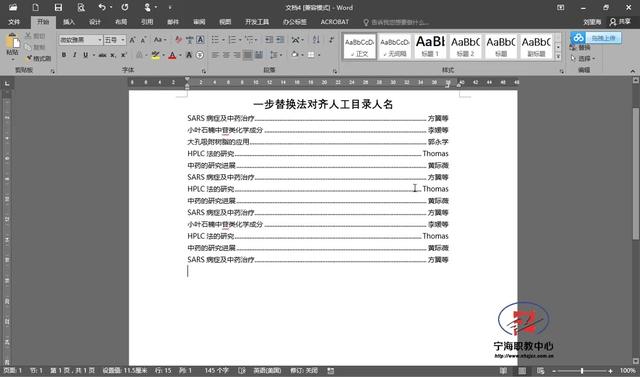Click the Replace button in editing group
640x377 pixels.
point(580,48)
